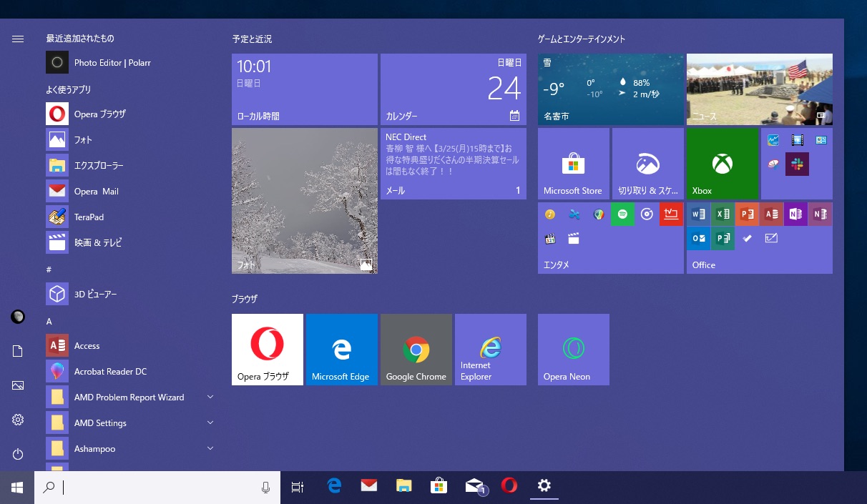Open Access from the A section
This screenshot has width=867, height=504.
pyautogui.click(x=130, y=346)
